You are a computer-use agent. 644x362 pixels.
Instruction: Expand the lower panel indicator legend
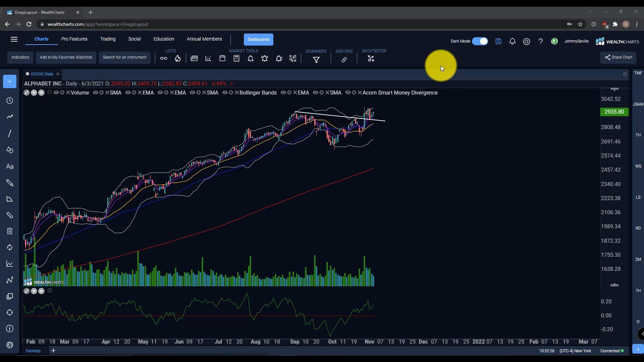(50, 291)
